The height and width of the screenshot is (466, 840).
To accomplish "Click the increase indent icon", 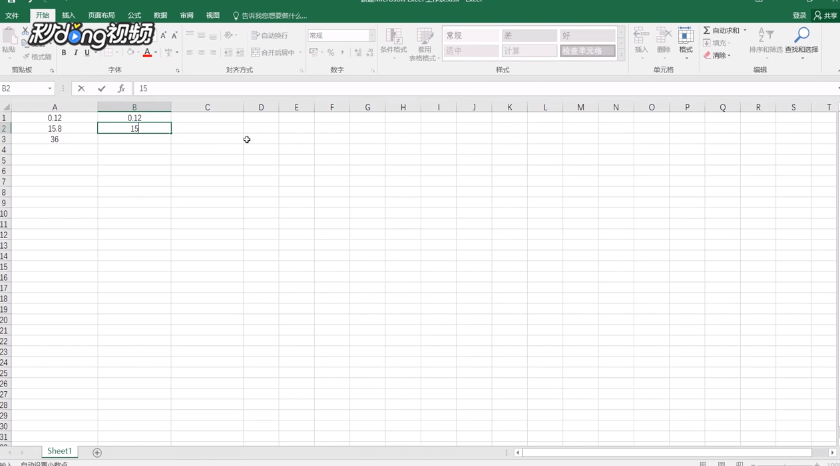I will coord(240,52).
